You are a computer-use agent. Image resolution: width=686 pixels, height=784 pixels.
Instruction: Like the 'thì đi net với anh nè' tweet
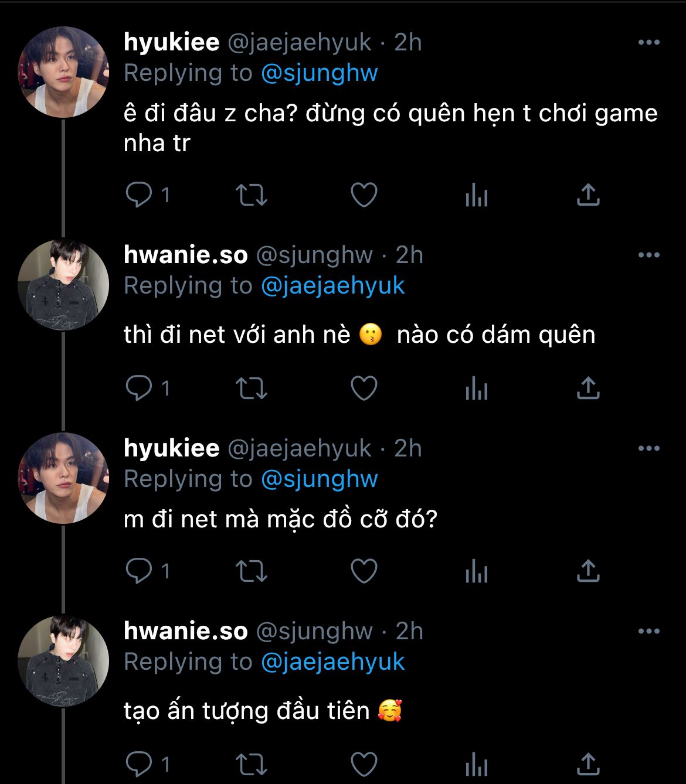tap(364, 388)
